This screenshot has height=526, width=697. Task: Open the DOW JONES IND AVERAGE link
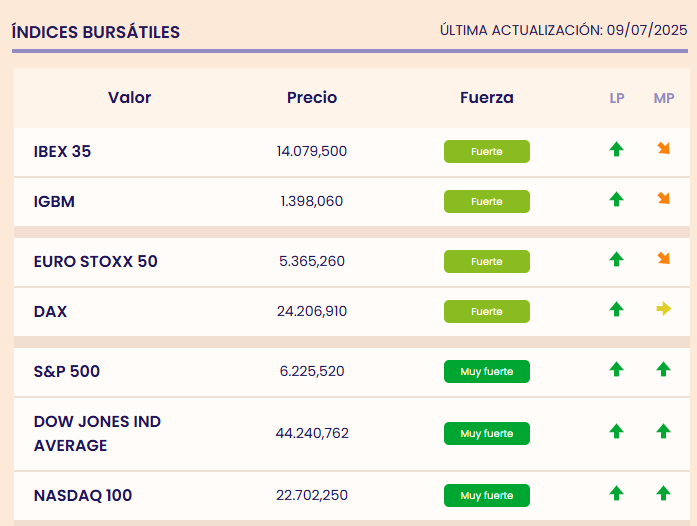click(97, 433)
